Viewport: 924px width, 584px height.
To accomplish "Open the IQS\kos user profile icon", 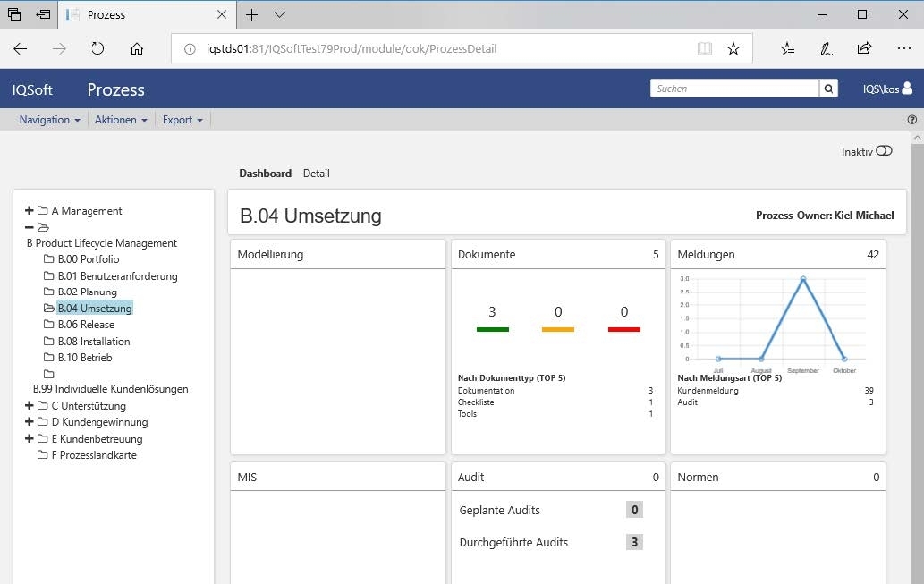I will click(x=907, y=89).
